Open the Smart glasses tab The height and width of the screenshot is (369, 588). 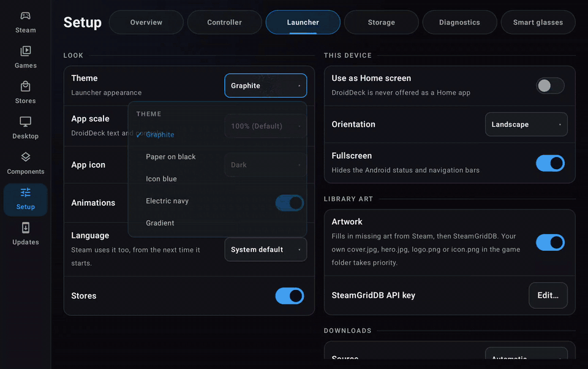tap(538, 22)
